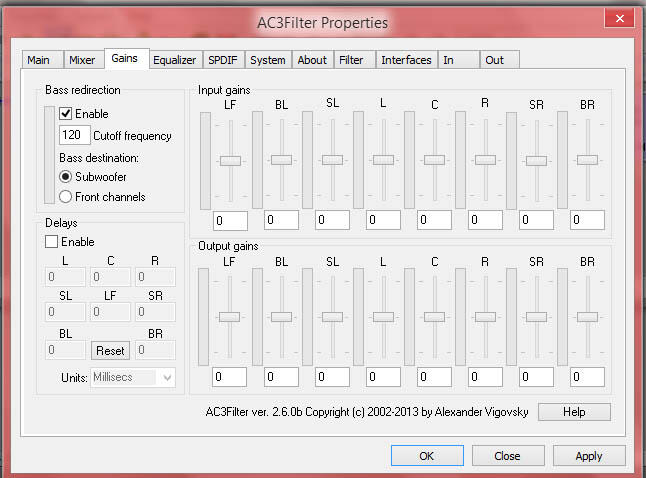Open the Out tab
The height and width of the screenshot is (478, 646).
pos(500,60)
